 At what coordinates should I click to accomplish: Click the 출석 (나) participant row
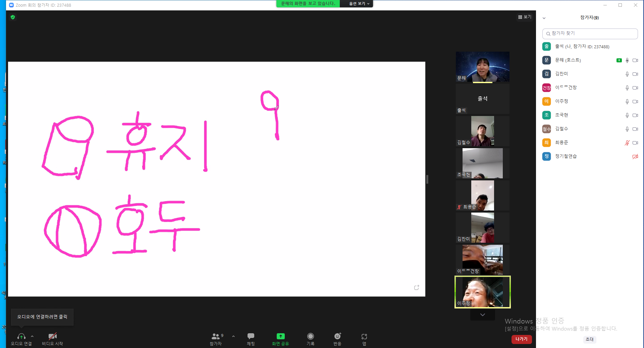point(590,47)
